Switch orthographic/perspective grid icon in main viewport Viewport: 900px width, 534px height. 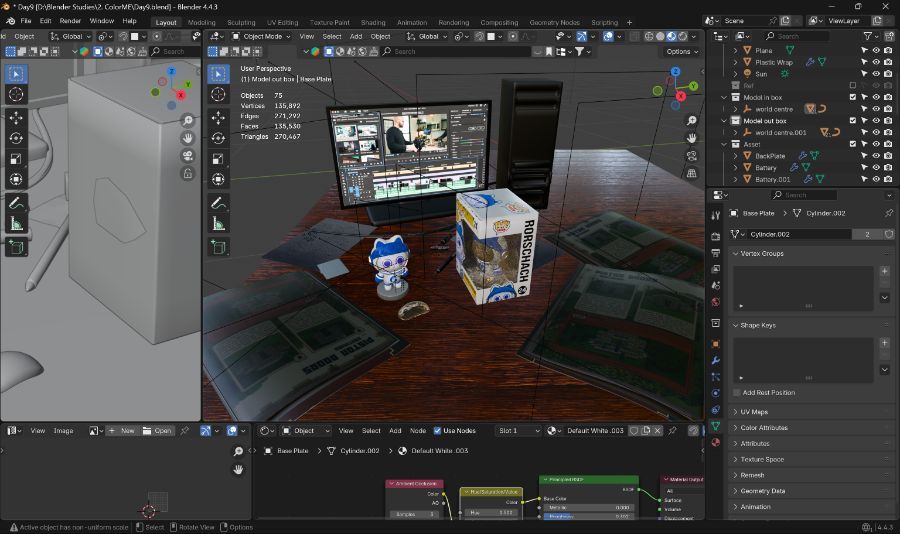(x=692, y=173)
